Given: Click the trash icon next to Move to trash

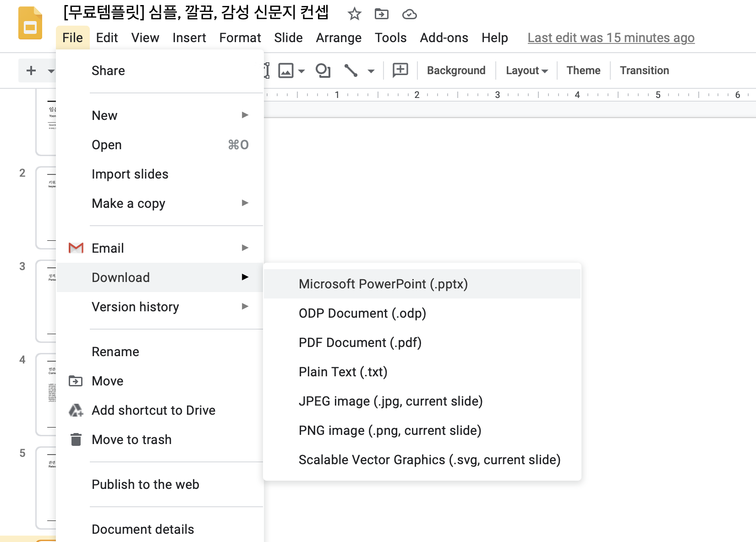Looking at the screenshot, I should [76, 439].
